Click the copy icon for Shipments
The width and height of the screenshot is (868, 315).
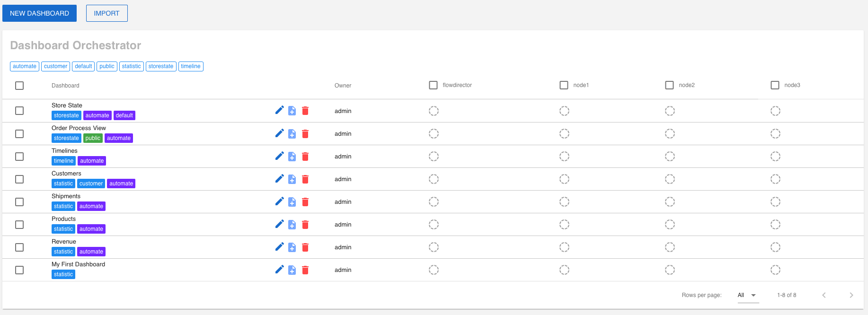pos(292,202)
